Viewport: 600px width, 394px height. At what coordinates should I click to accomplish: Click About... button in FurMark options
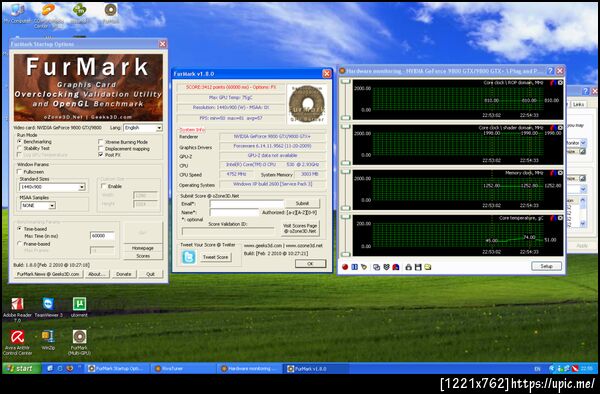[x=97, y=274]
